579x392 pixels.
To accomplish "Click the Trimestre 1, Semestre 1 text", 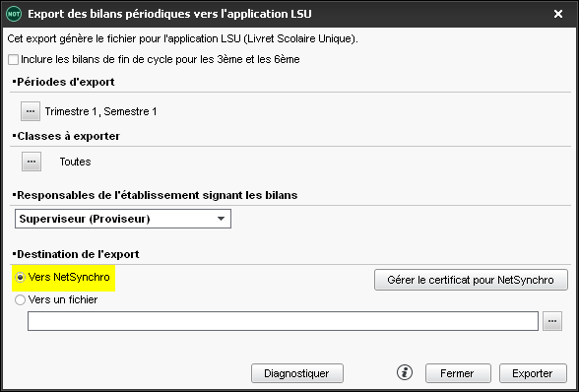I will 100,111.
